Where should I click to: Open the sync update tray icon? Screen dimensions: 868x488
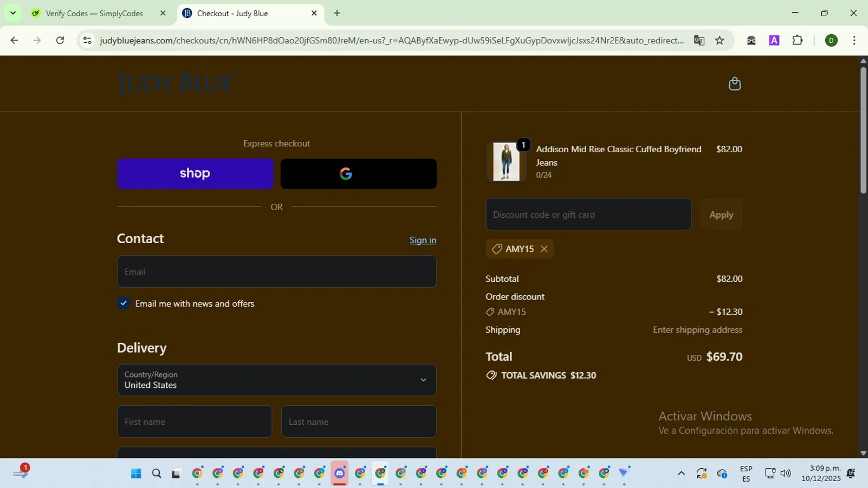(x=702, y=474)
